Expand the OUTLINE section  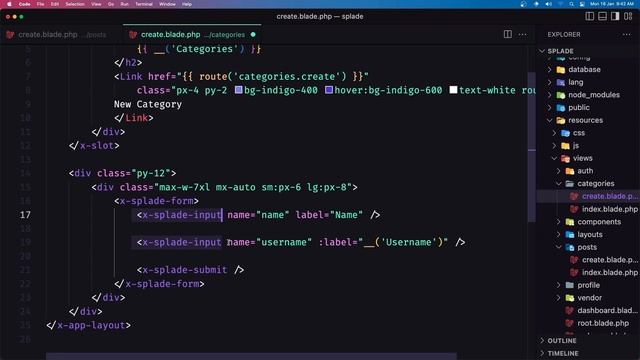coord(588,340)
